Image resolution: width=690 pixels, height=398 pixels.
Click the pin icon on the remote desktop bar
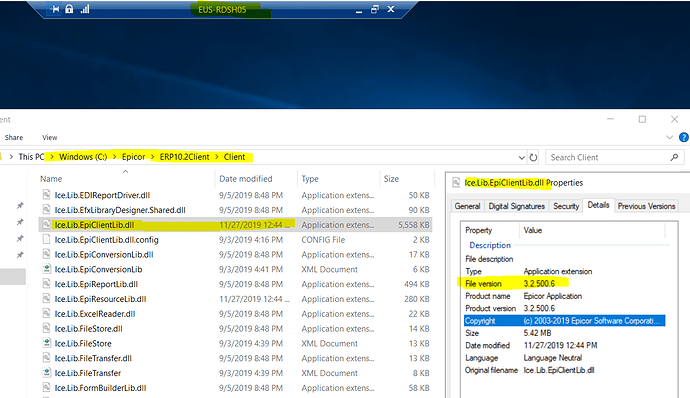(55, 9)
